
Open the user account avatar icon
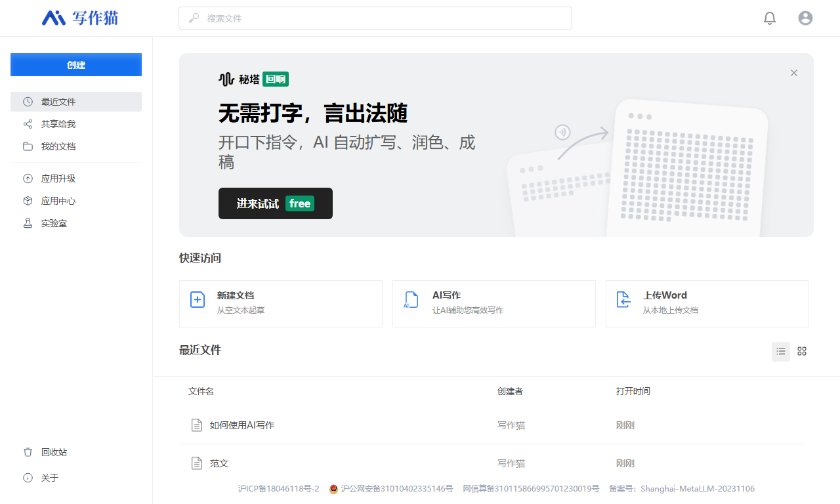pyautogui.click(x=805, y=18)
